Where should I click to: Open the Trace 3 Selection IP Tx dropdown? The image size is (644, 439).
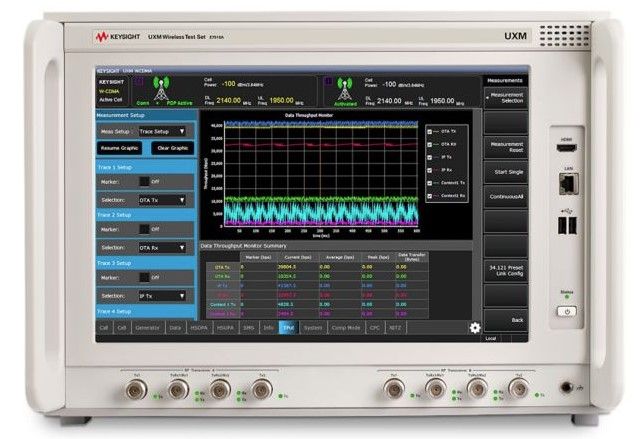tap(163, 295)
